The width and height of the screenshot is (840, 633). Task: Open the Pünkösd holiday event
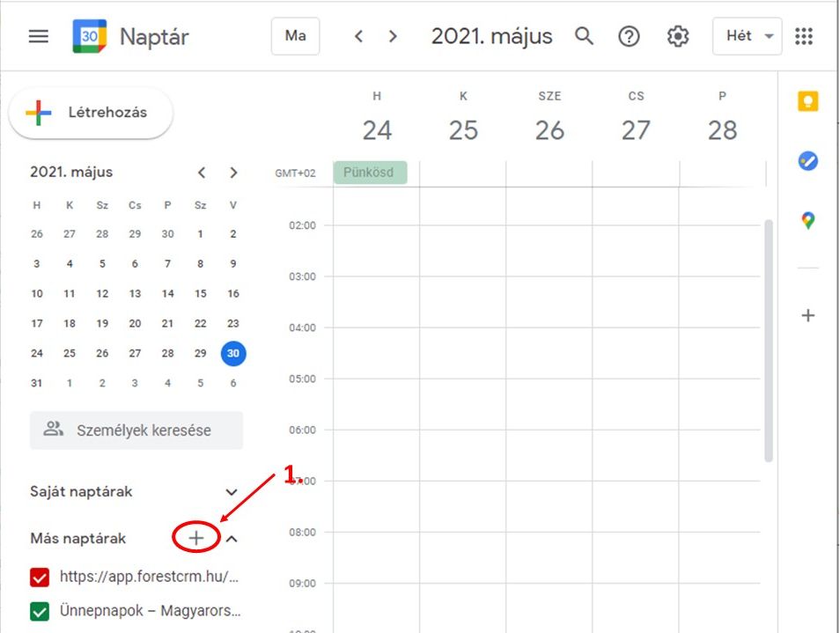(x=370, y=173)
